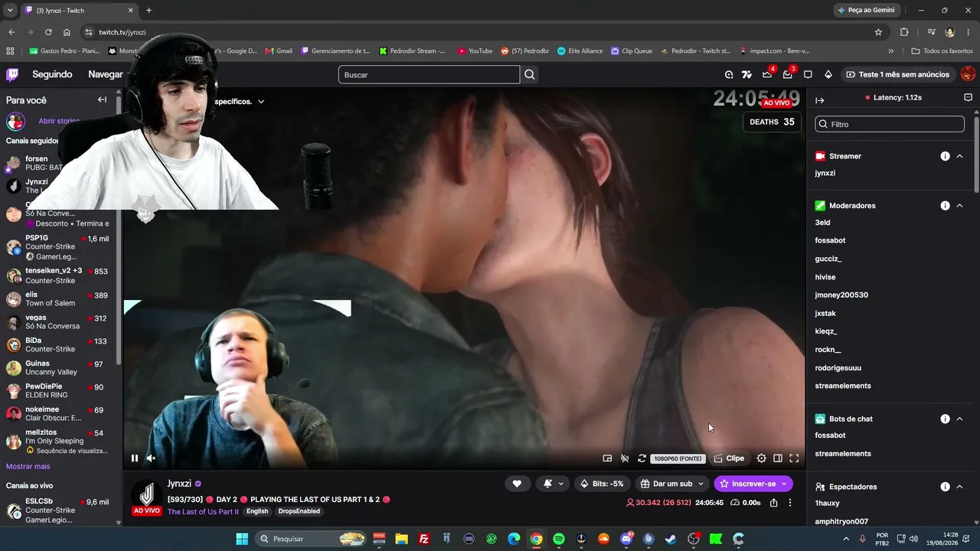Viewport: 980px width, 551px height.
Task: Follow Jynxzi with the heart button
Action: (517, 484)
